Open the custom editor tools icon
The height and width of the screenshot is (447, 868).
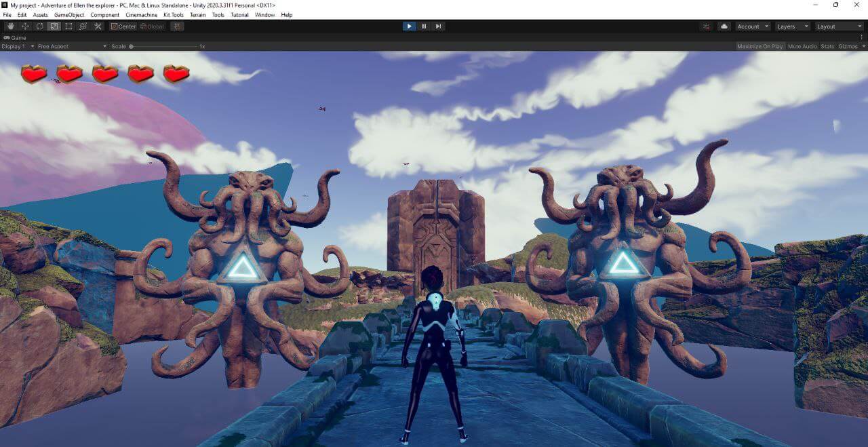98,26
